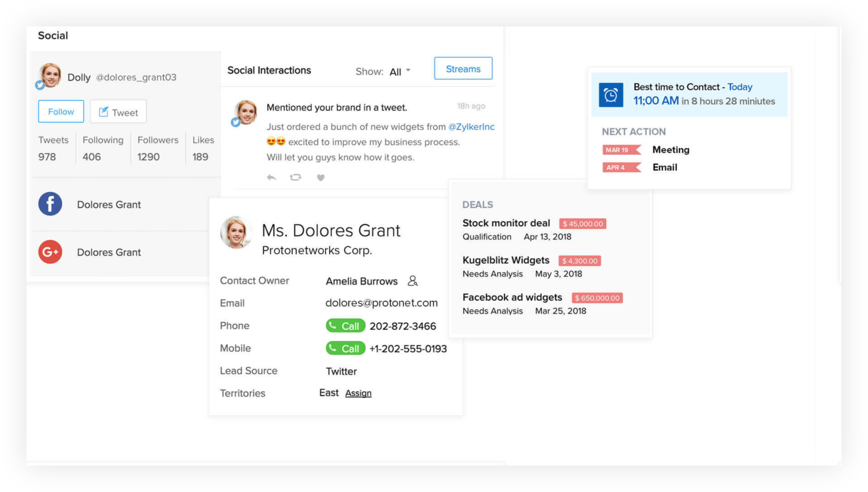Compose a Tweet to Dolly
Image resolution: width=868 pixels, height=492 pixels.
click(x=118, y=112)
